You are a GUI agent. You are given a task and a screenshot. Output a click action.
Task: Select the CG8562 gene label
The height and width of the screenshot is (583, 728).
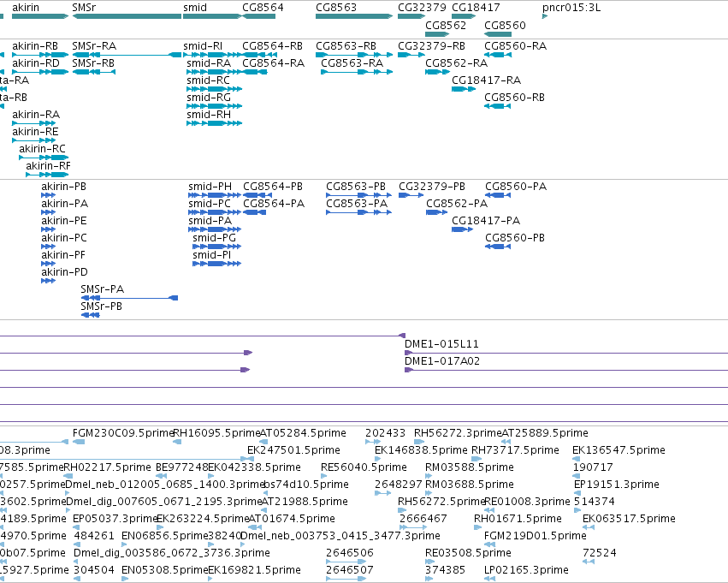pyautogui.click(x=446, y=25)
